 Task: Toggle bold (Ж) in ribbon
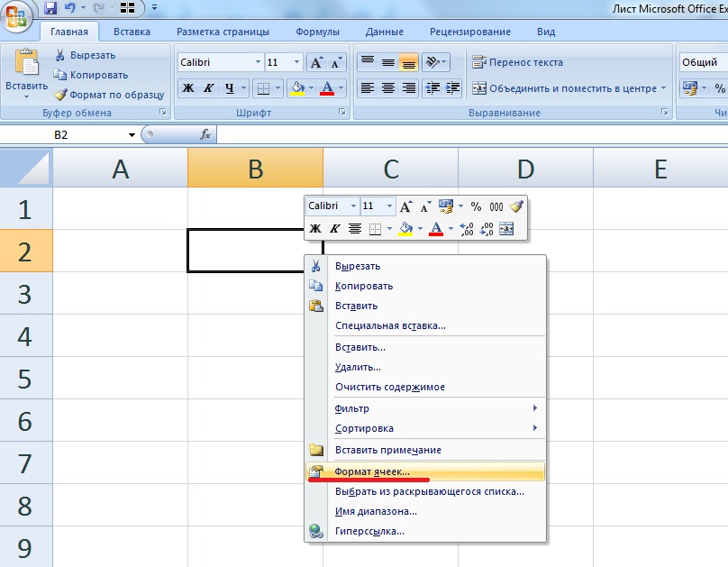(188, 88)
